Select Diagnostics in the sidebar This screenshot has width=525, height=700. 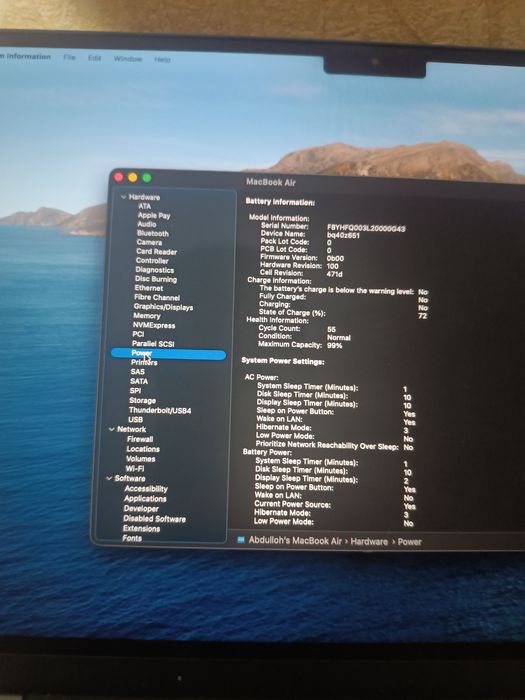pyautogui.click(x=155, y=270)
